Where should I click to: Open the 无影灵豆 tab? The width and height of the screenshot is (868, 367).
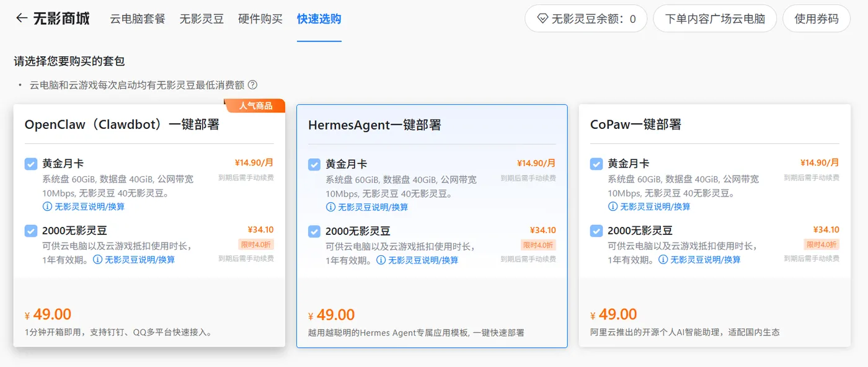tap(201, 19)
